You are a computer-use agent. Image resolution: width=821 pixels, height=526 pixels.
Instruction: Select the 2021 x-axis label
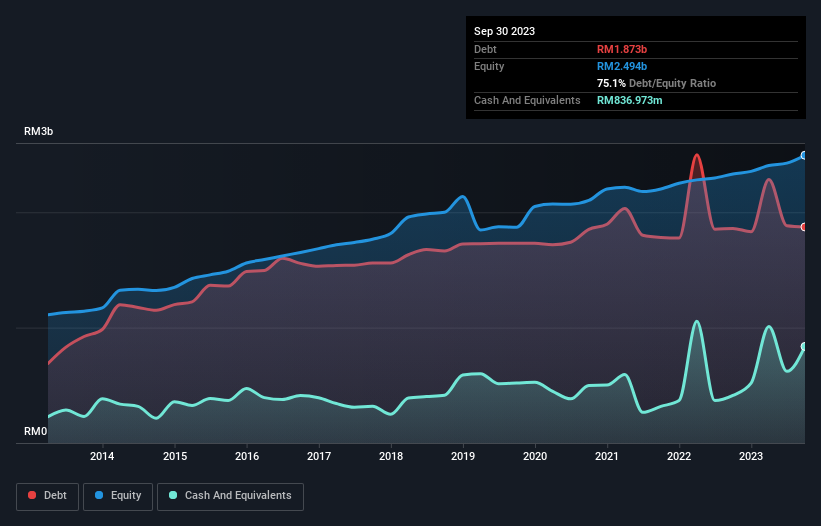tap(607, 456)
